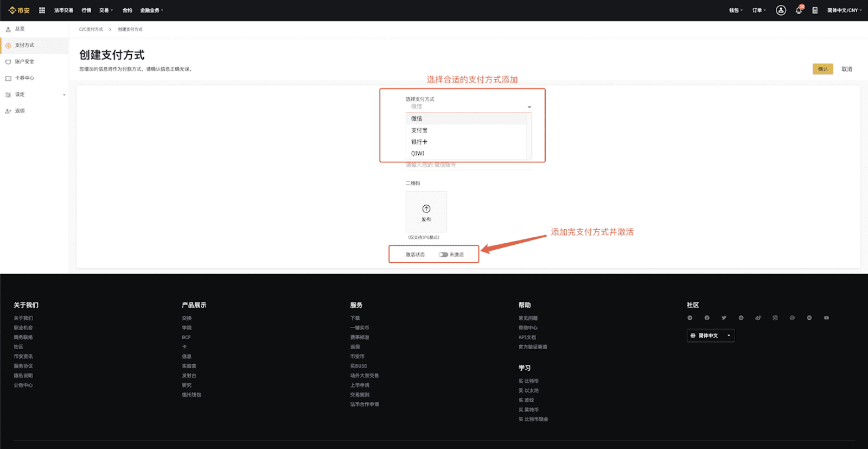Open the Facebook community icon in the footer
This screenshot has width=868, height=449.
tap(707, 318)
